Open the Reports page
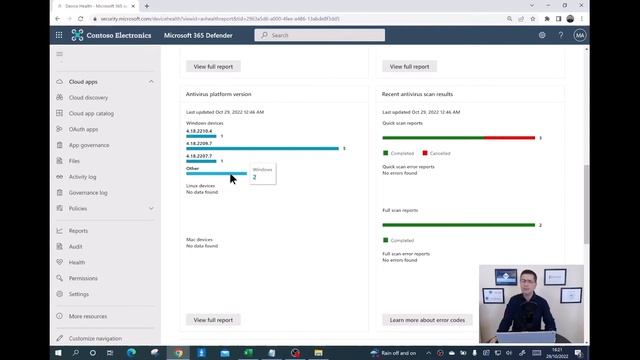The width and height of the screenshot is (640, 360). coord(78,231)
